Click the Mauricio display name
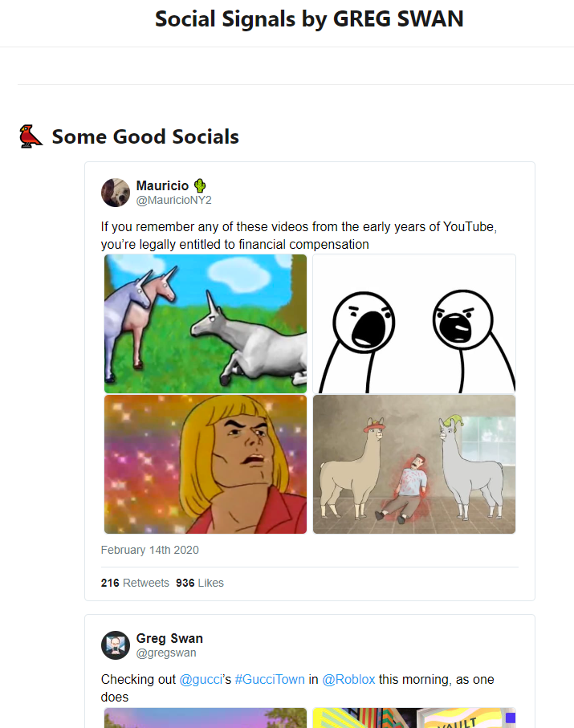This screenshot has height=728, width=574. 162,186
